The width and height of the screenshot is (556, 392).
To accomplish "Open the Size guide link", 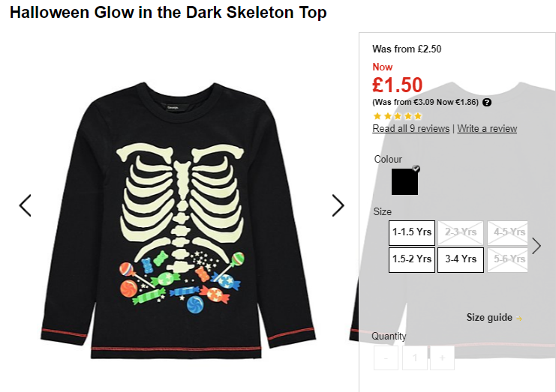I will (x=489, y=318).
